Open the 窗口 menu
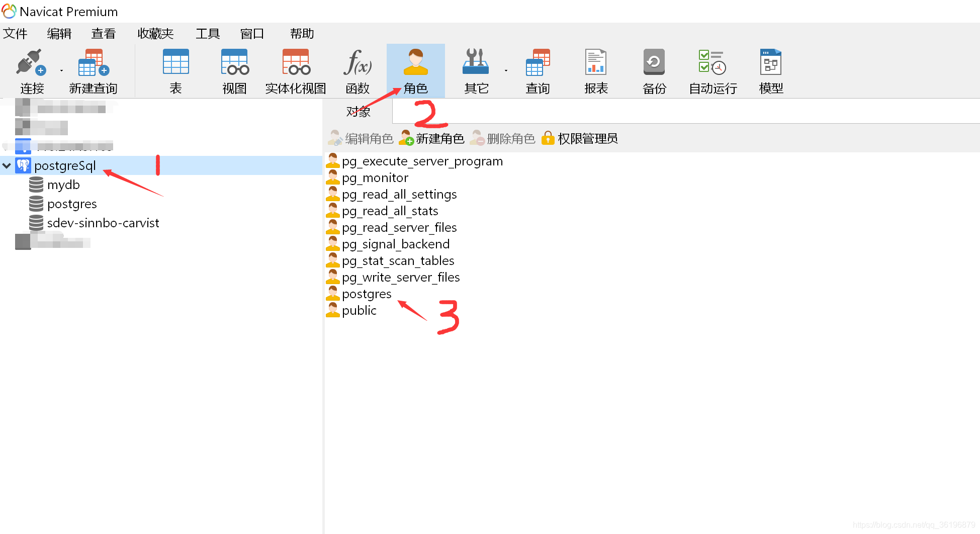This screenshot has width=980, height=534. [252, 34]
